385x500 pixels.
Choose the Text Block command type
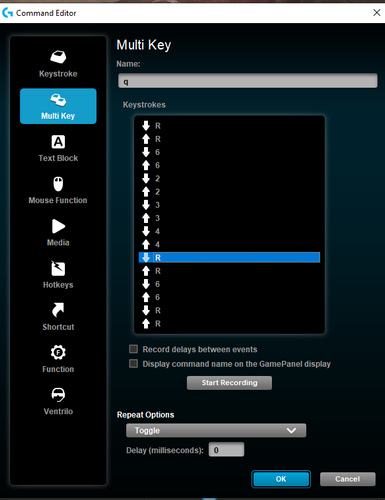(x=58, y=149)
